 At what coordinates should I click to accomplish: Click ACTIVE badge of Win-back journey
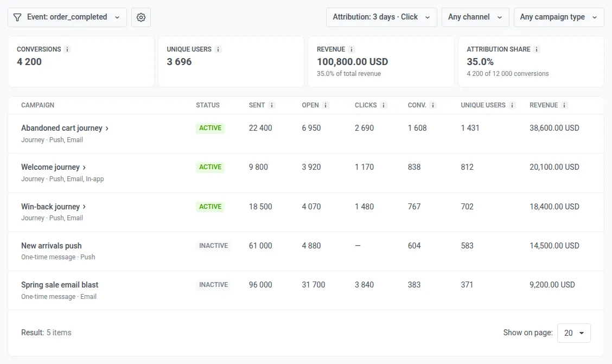coord(210,206)
